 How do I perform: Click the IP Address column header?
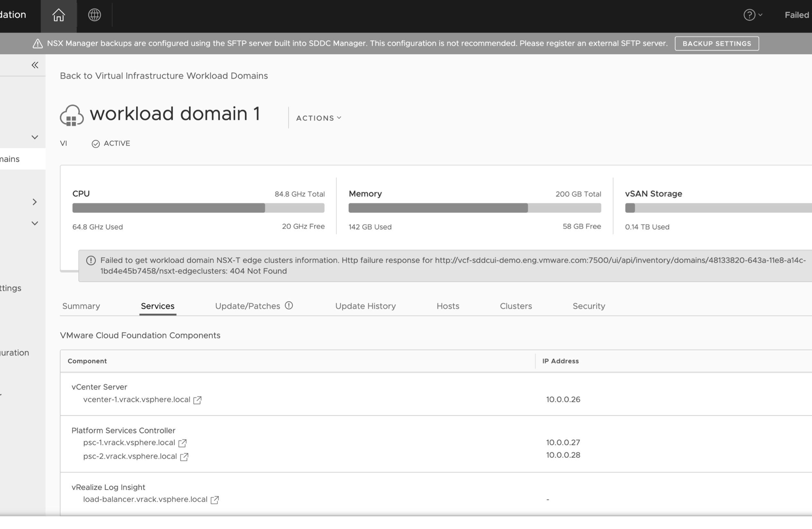pos(561,361)
